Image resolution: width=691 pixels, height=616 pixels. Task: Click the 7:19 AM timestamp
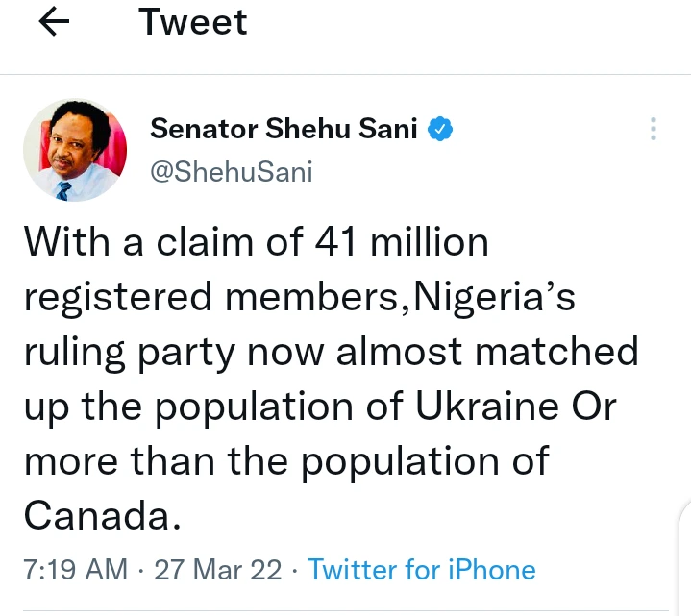pyautogui.click(x=75, y=569)
